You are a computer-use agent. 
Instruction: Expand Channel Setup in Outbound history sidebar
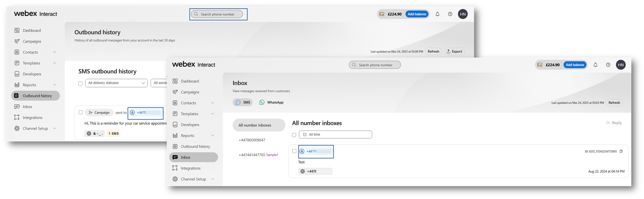[55, 128]
